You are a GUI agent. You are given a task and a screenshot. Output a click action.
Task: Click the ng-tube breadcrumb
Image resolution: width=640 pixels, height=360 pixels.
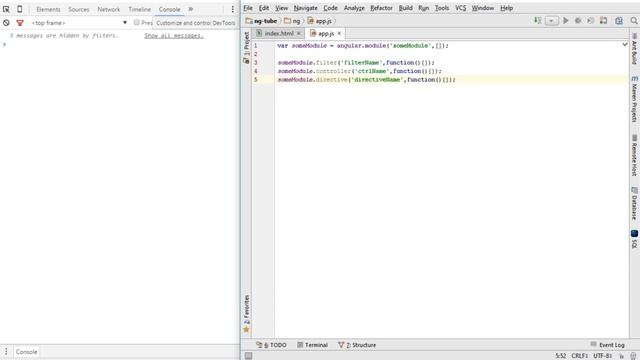(262, 20)
